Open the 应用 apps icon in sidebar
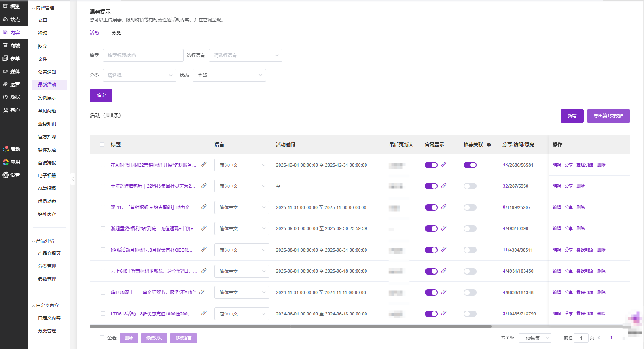The height and width of the screenshot is (349, 644). [11, 162]
